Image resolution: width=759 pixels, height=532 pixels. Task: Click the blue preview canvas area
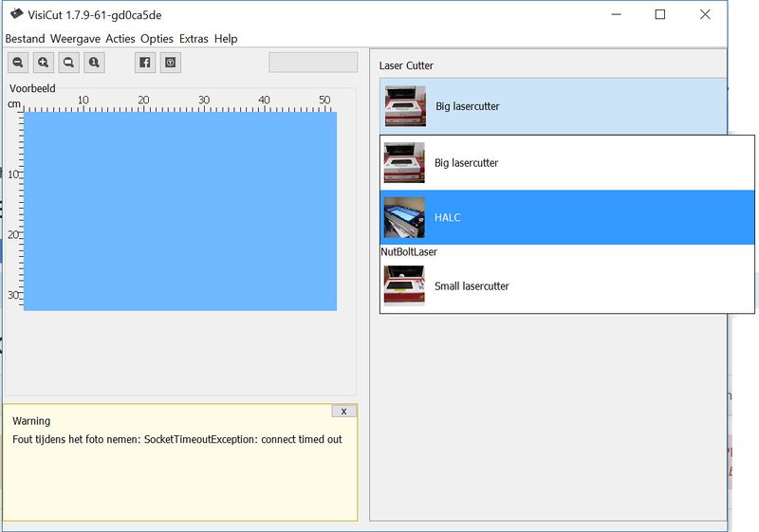click(180, 211)
